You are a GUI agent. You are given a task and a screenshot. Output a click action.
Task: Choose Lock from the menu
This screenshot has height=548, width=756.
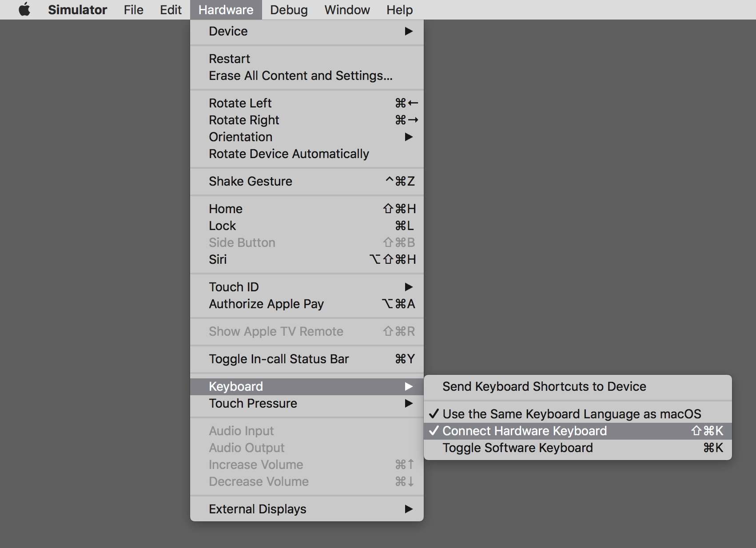(306, 226)
